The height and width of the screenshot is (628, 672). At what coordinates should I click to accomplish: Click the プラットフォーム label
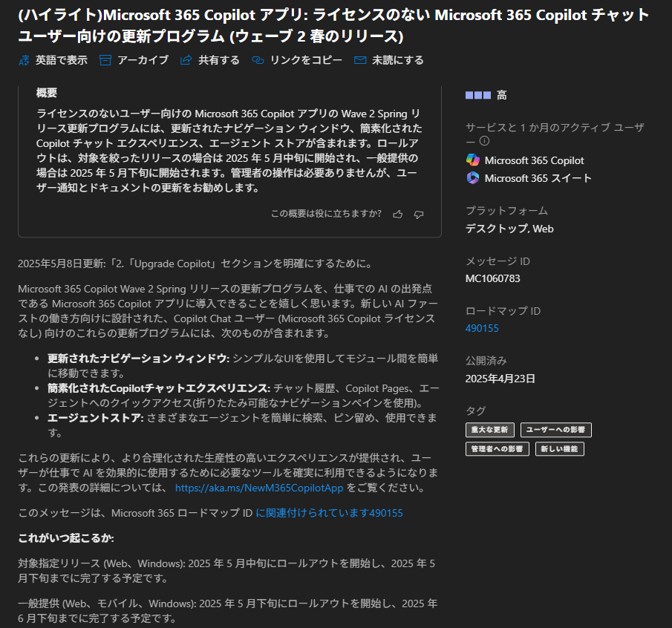[506, 211]
